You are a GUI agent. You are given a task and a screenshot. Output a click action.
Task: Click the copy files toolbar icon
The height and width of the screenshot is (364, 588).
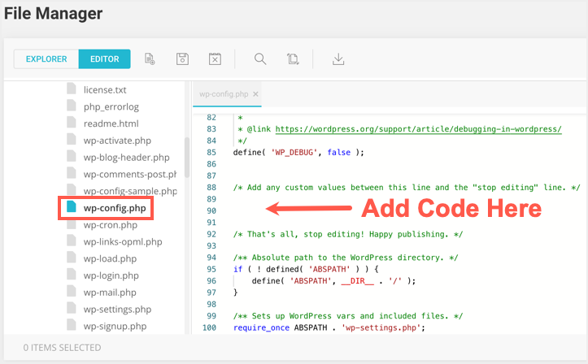293,58
